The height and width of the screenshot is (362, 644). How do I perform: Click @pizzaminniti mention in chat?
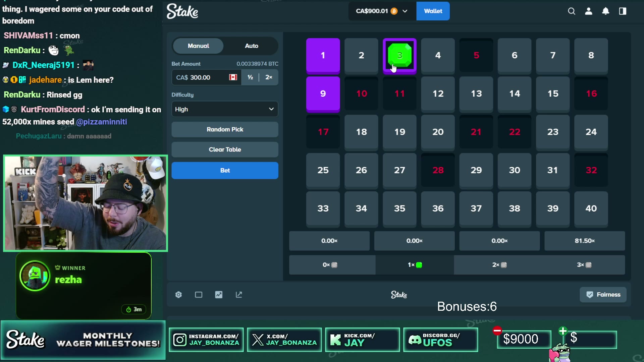[x=102, y=122]
